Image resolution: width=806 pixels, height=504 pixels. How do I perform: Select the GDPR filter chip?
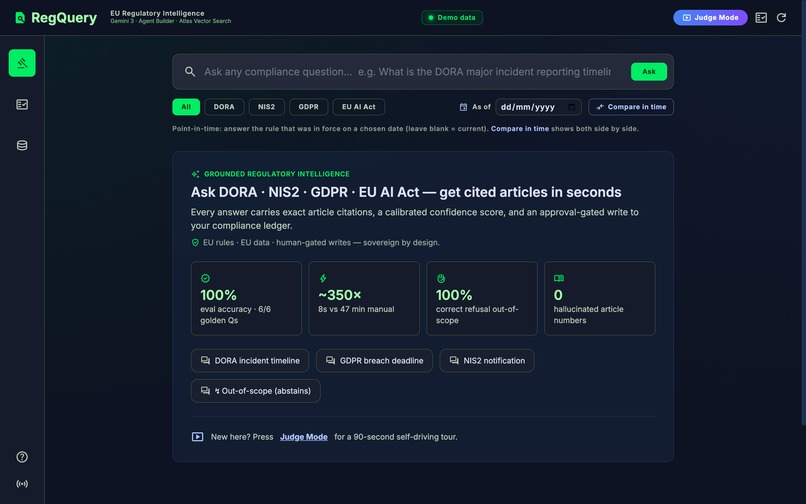pos(308,107)
